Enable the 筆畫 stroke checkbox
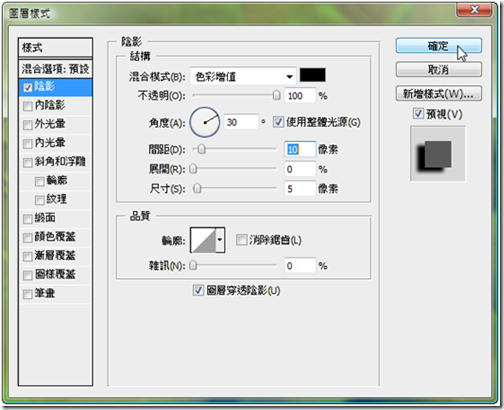 [28, 294]
